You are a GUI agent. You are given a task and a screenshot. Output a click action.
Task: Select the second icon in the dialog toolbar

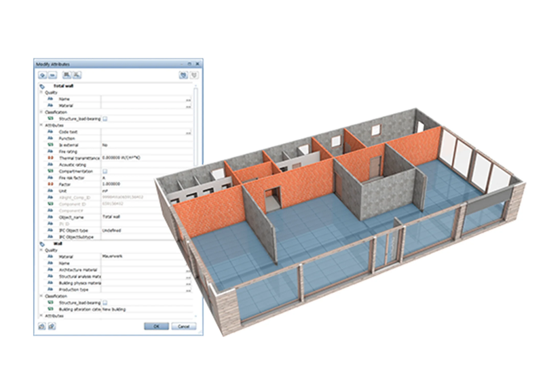pyautogui.click(x=52, y=75)
